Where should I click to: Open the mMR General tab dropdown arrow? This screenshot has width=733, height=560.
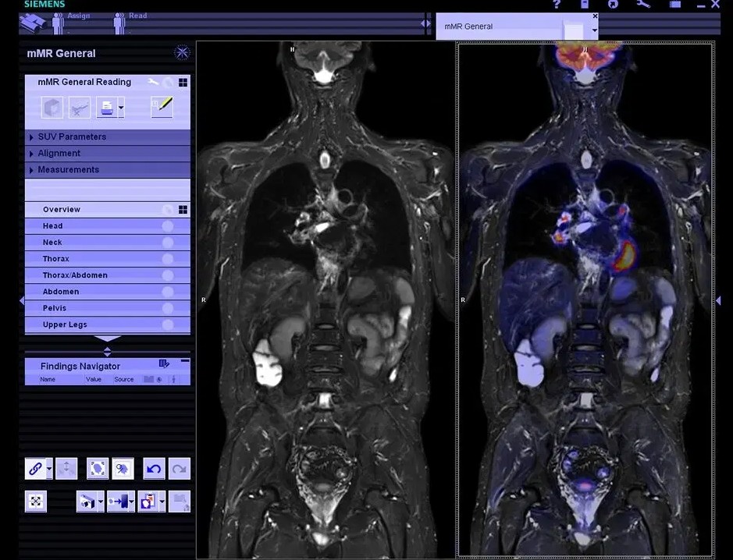pyautogui.click(x=594, y=30)
